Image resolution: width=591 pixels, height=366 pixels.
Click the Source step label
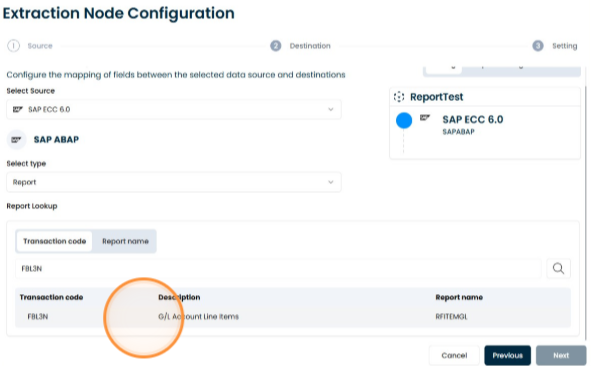40,46
